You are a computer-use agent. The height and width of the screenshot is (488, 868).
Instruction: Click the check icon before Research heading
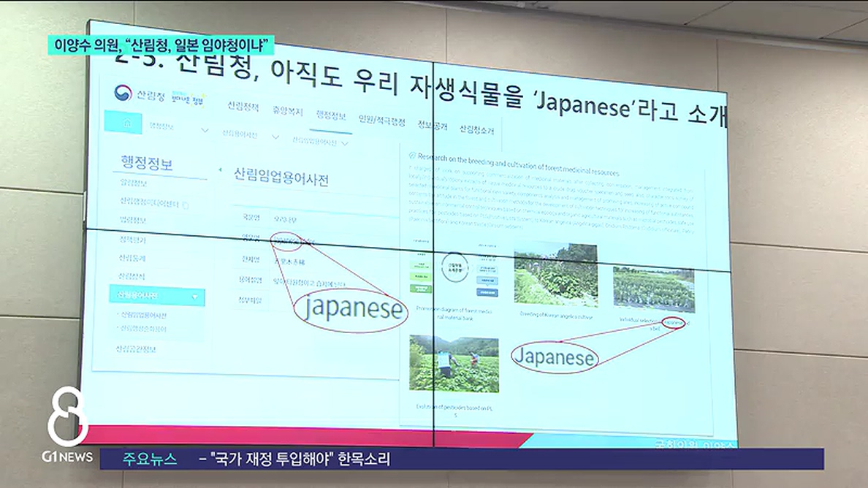pyautogui.click(x=412, y=156)
